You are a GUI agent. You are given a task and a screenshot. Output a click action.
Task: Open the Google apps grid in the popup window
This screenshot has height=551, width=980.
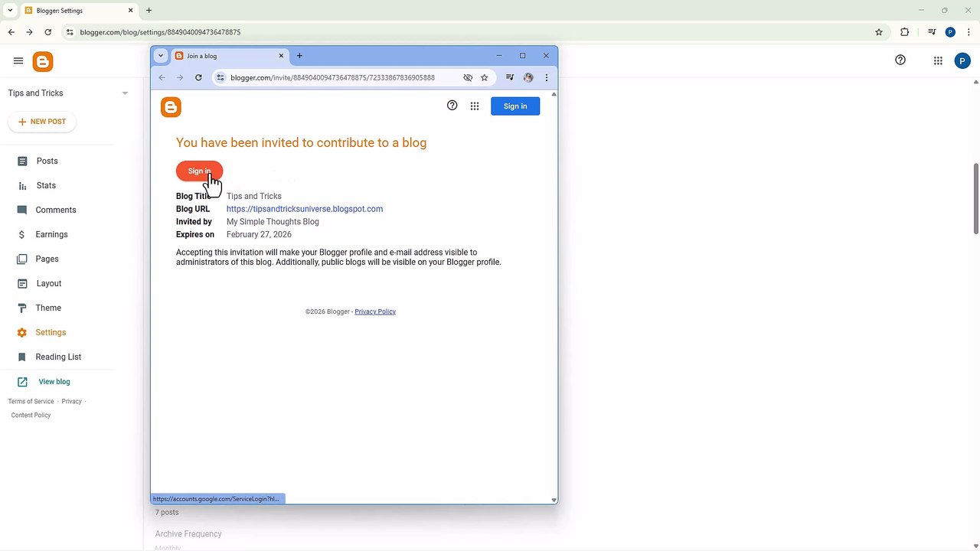tap(475, 106)
